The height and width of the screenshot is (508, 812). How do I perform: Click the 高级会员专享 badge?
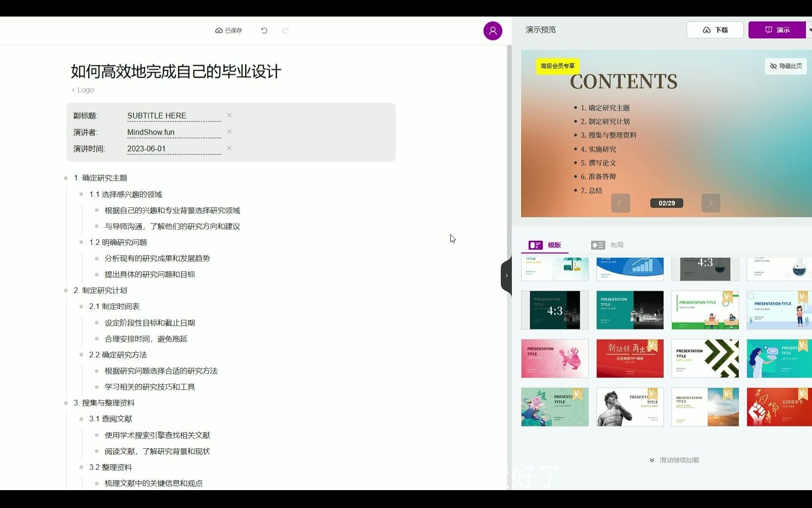click(x=557, y=66)
